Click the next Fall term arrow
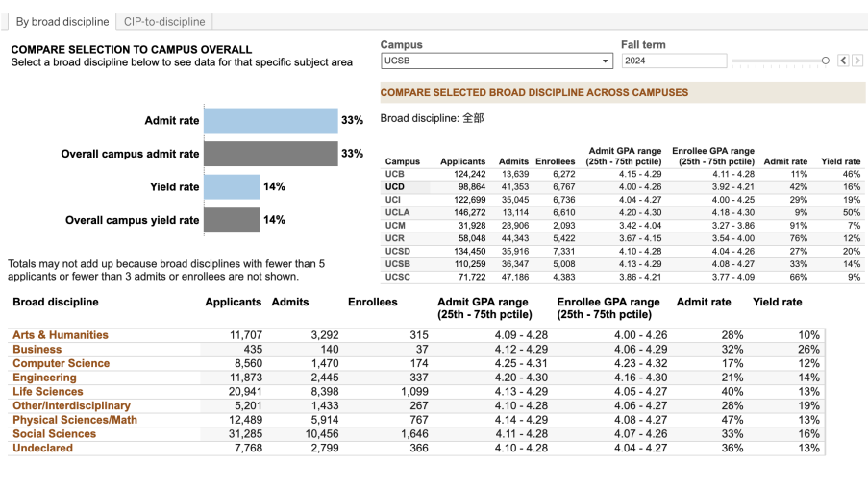Screen dimensions: 868x488 point(856,61)
